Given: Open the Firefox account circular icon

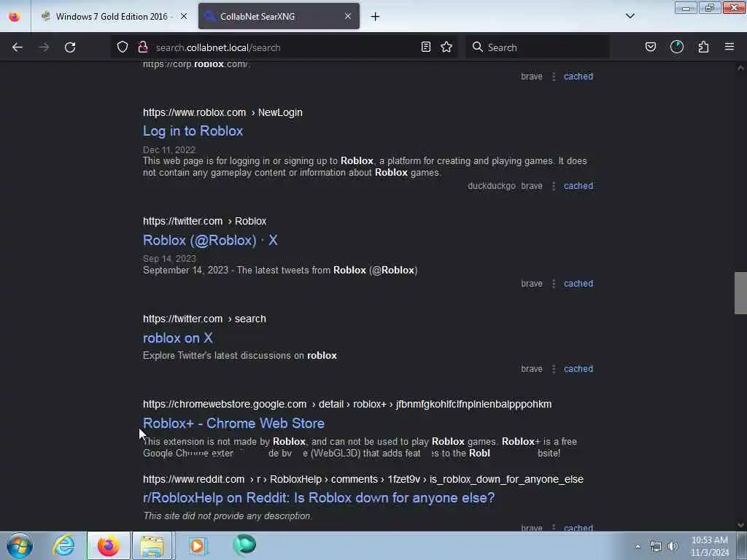Looking at the screenshot, I should pos(677,47).
